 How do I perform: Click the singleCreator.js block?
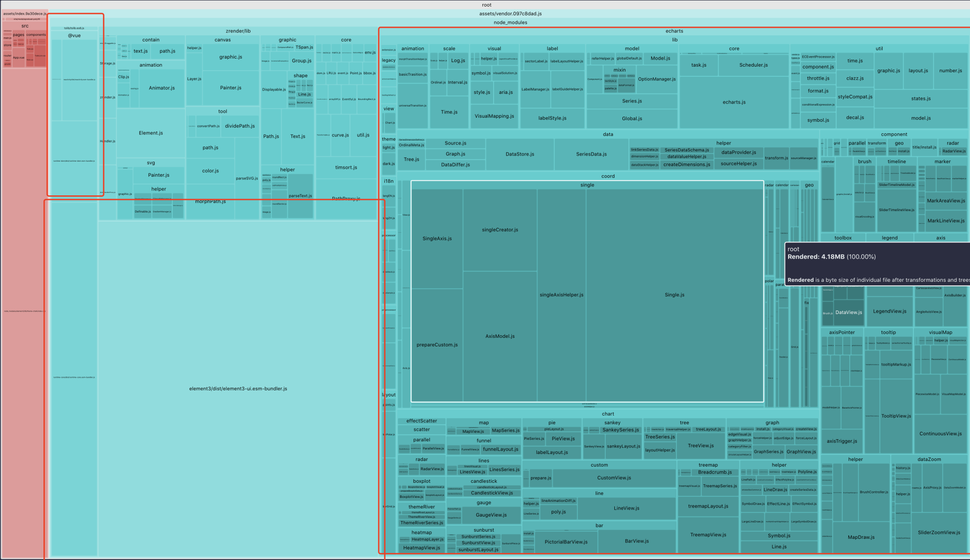coord(500,230)
